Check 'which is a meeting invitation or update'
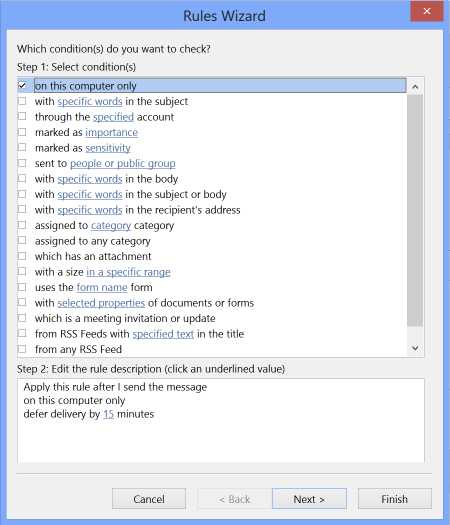 (x=22, y=318)
